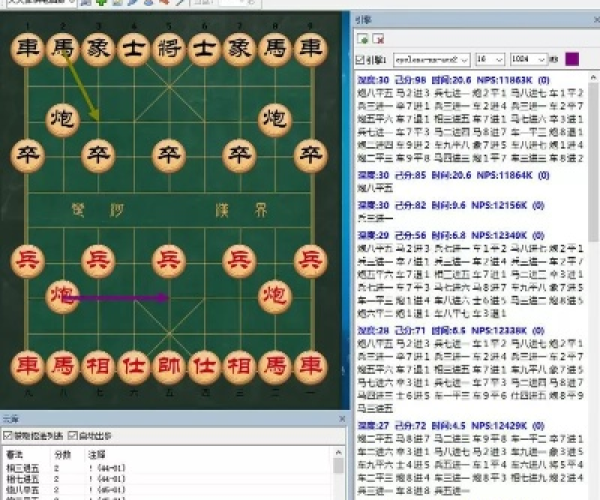
Task: Select the red 炮 on file 八
Action: [x=62, y=297]
